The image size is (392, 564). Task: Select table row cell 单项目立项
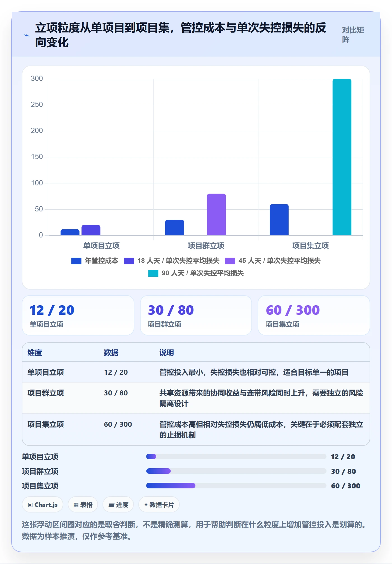pos(46,372)
